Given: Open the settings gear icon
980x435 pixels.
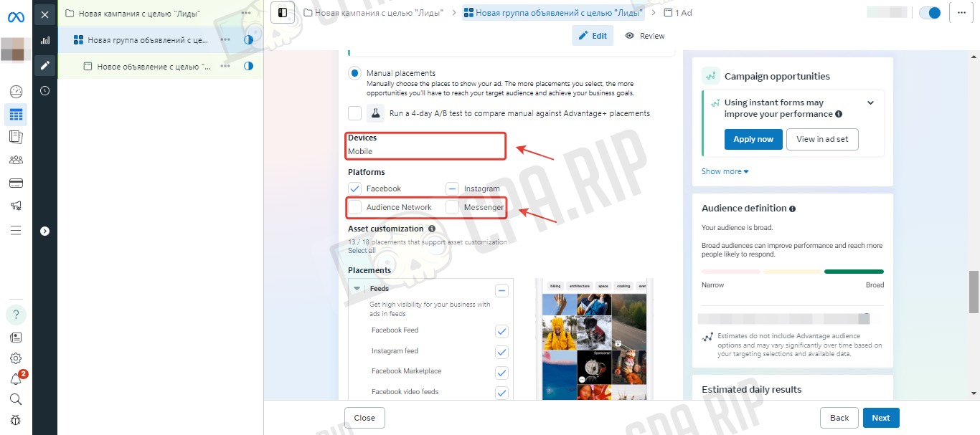Looking at the screenshot, I should (x=16, y=358).
